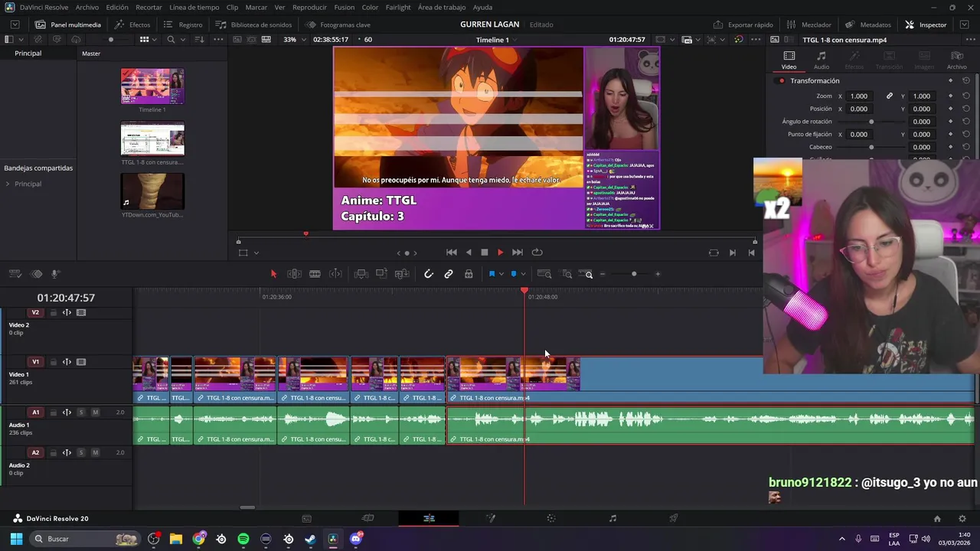Reset the Posición parameter

(966, 109)
